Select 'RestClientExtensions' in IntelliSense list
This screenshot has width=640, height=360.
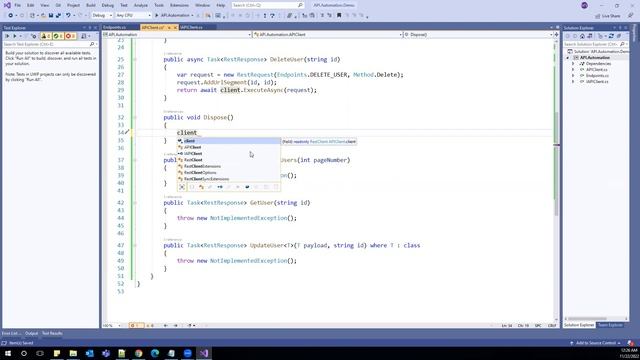coord(229,167)
